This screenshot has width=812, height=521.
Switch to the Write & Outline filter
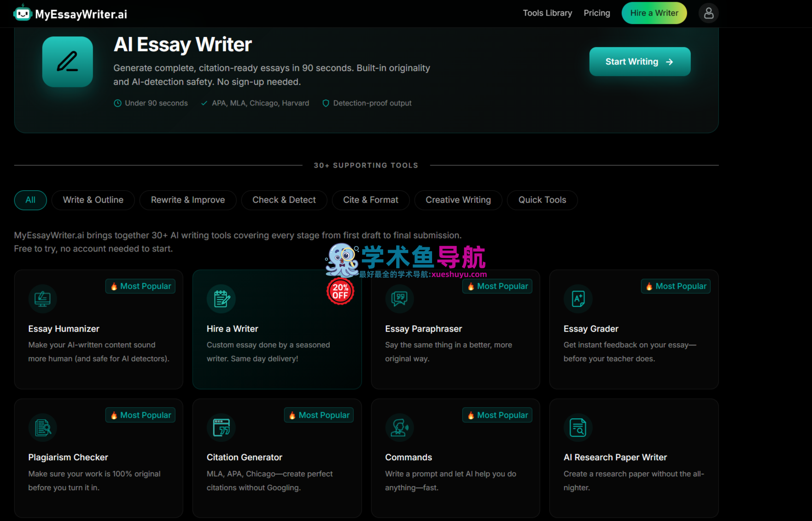point(93,200)
